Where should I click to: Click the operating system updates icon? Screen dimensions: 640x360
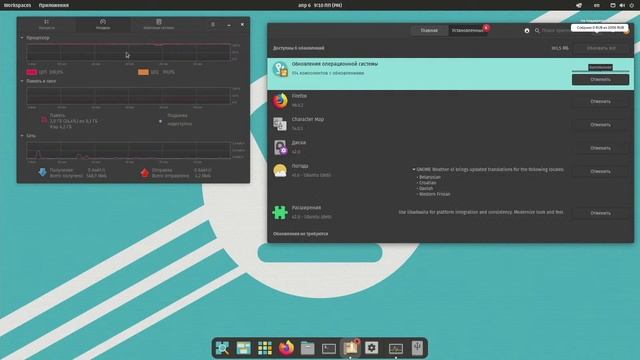point(280,69)
